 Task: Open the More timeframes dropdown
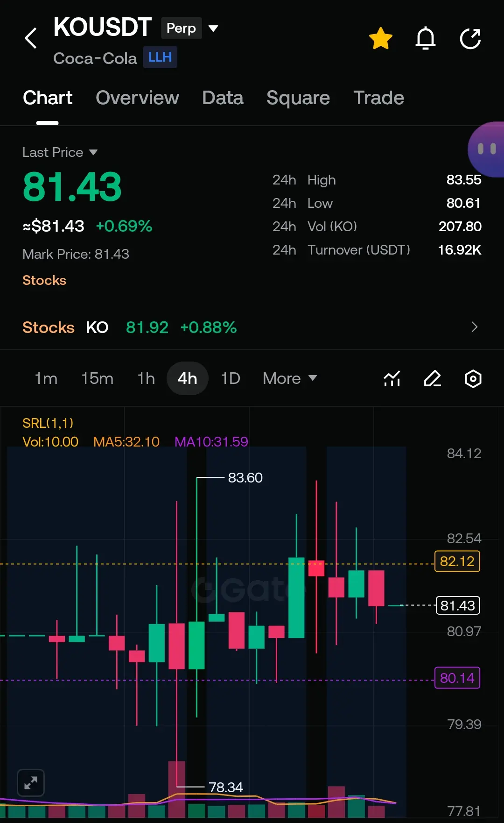[290, 378]
